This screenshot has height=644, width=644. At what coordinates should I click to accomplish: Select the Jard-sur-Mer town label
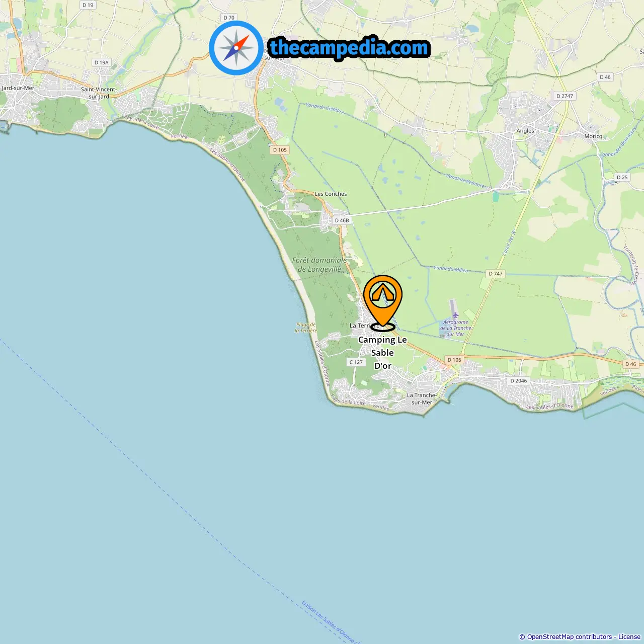click(x=18, y=88)
